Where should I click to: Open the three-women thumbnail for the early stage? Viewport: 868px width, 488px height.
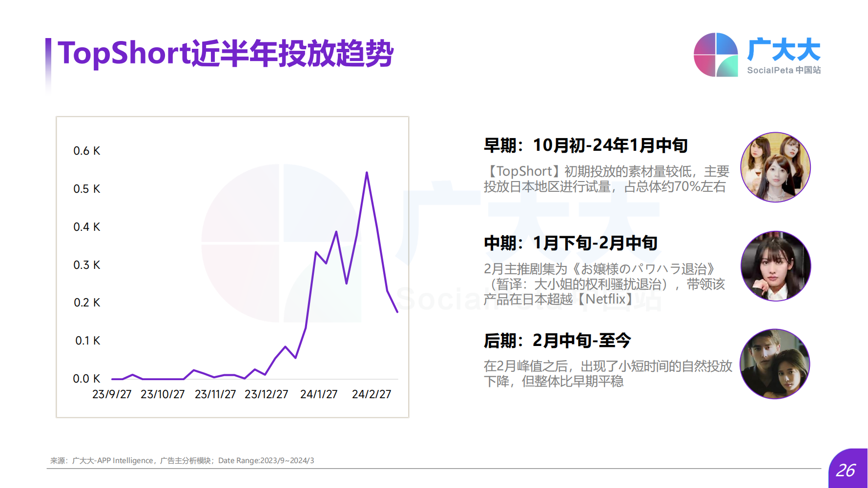pos(775,167)
